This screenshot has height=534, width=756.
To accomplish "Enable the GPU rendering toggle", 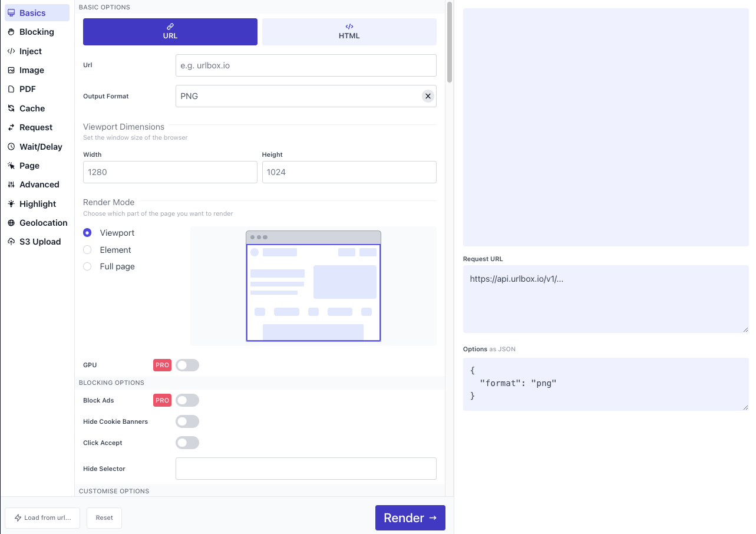I will point(187,365).
